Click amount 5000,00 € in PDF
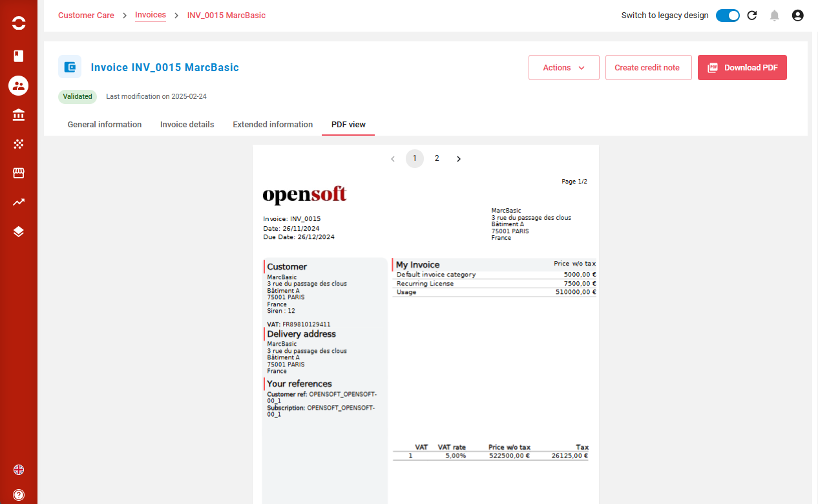Viewport: 818px width, 504px height. pyautogui.click(x=580, y=275)
